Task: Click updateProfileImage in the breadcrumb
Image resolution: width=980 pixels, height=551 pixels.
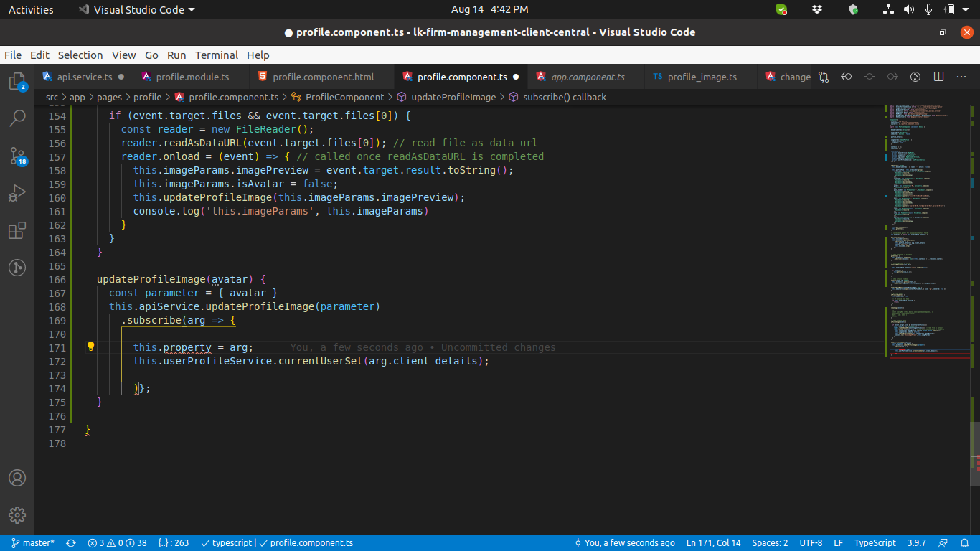Action: tap(453, 97)
